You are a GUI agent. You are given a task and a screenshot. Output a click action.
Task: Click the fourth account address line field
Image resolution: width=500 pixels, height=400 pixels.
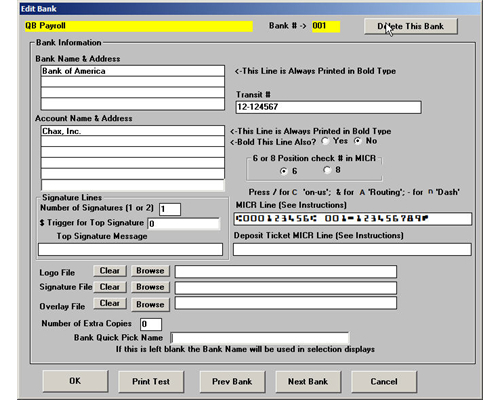pyautogui.click(x=133, y=163)
